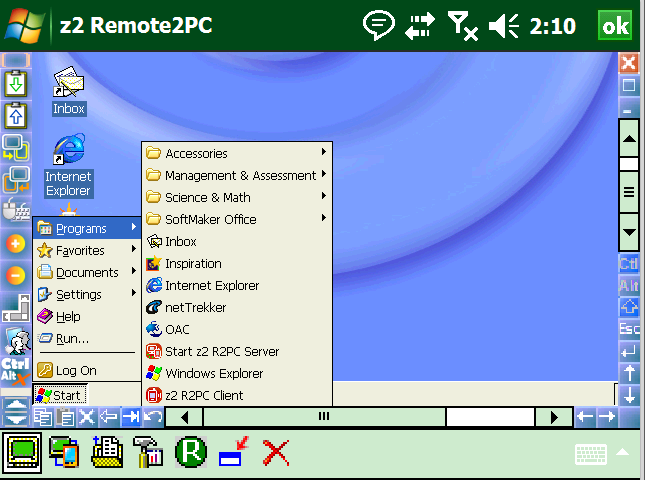Image resolution: width=645 pixels, height=480 pixels.
Task: Click the data connection arrows icon in the title bar
Action: pyautogui.click(x=420, y=26)
